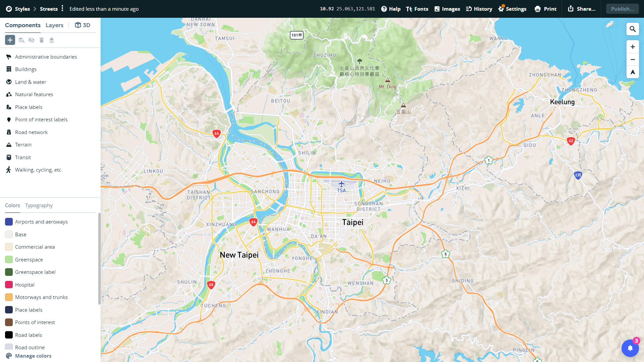Open the Help menu
This screenshot has height=362, width=644.
391,9
